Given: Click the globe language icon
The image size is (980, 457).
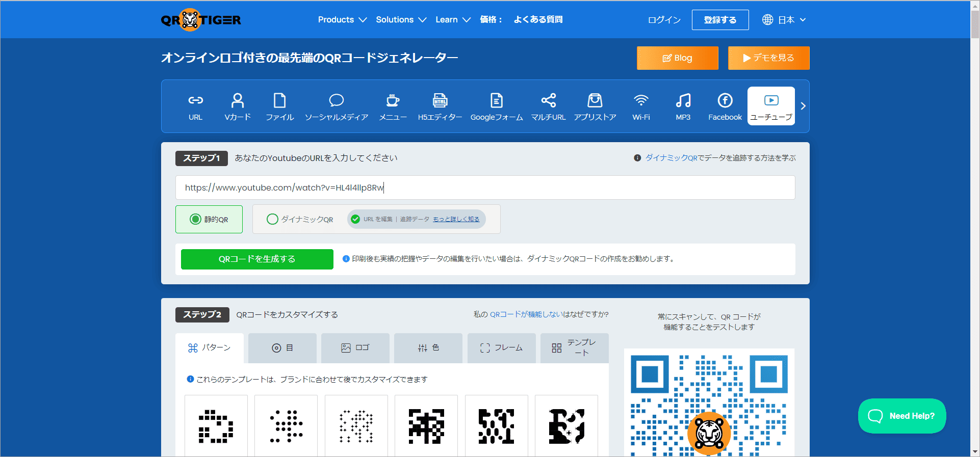Looking at the screenshot, I should tap(767, 19).
